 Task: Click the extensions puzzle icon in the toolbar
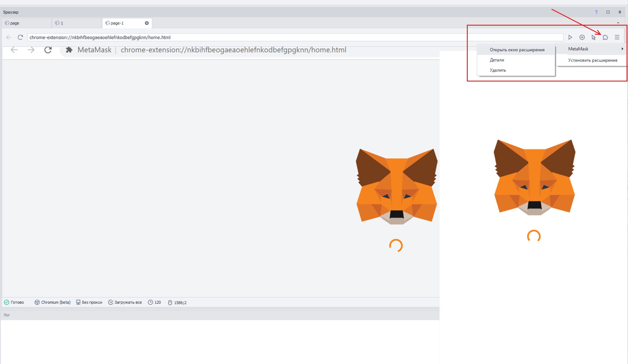point(605,37)
